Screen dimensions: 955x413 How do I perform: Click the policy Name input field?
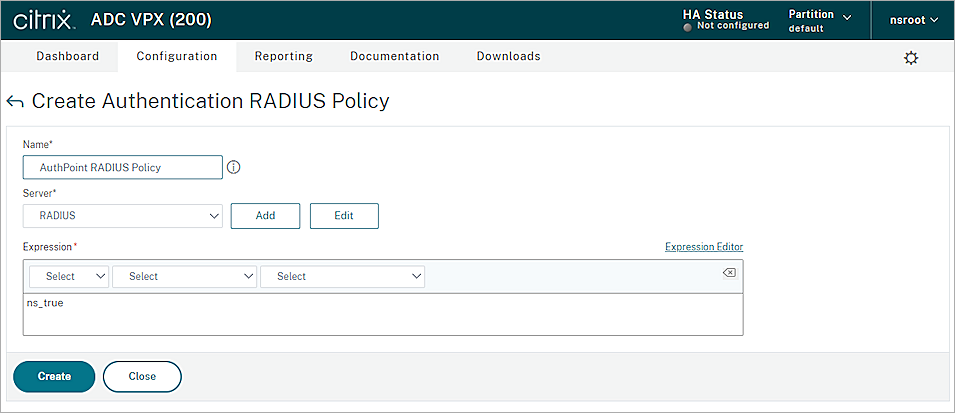tap(123, 167)
